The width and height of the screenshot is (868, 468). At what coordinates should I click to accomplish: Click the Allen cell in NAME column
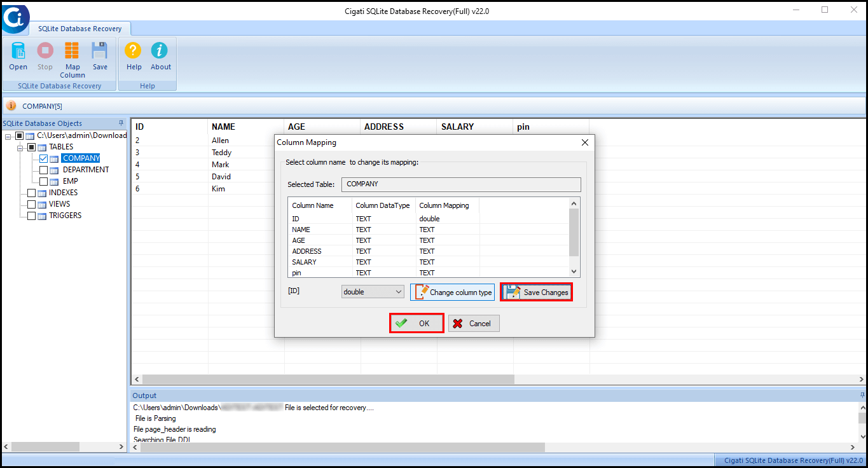(245, 141)
